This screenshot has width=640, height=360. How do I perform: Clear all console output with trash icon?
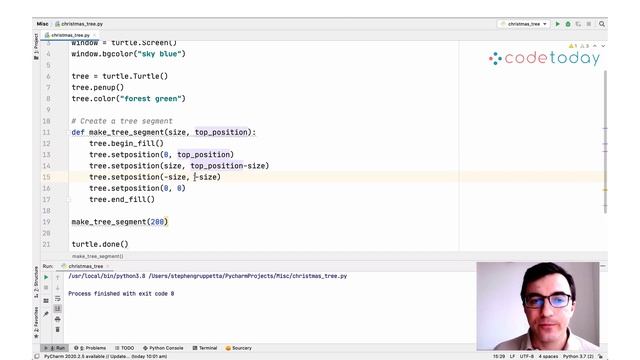tap(58, 329)
